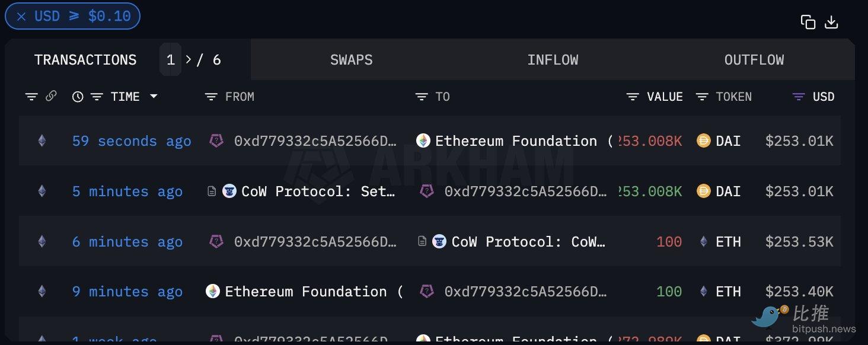Remove the USD ≥ $0.10 filter chip

(21, 16)
